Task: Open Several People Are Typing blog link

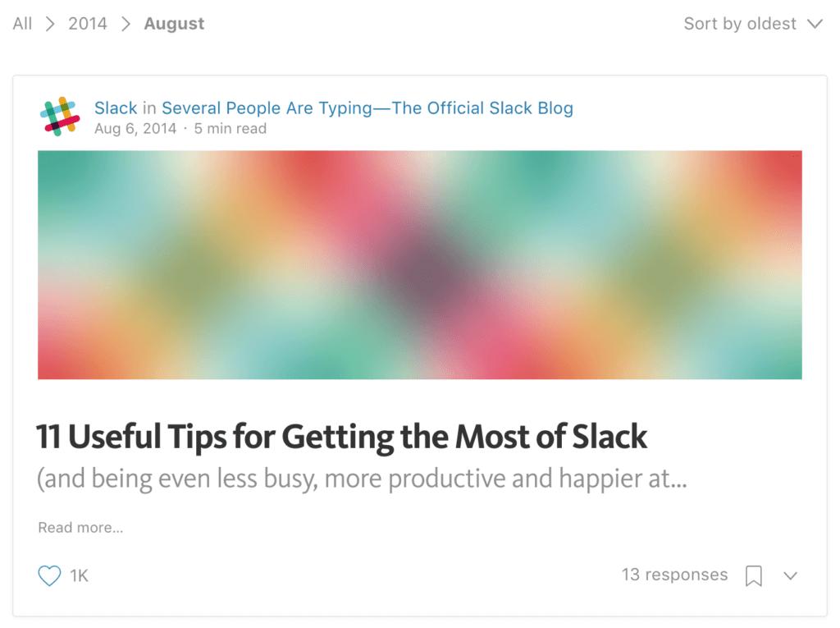Action: tap(367, 108)
